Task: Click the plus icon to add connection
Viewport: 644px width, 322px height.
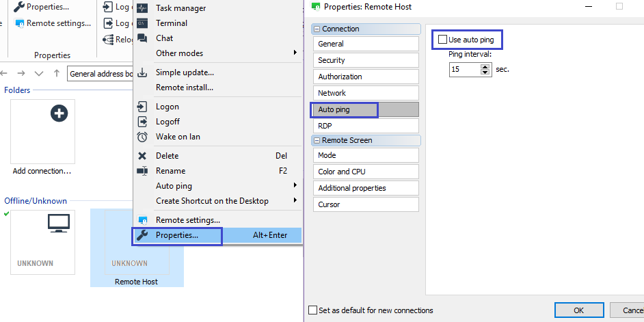Action: click(x=59, y=113)
